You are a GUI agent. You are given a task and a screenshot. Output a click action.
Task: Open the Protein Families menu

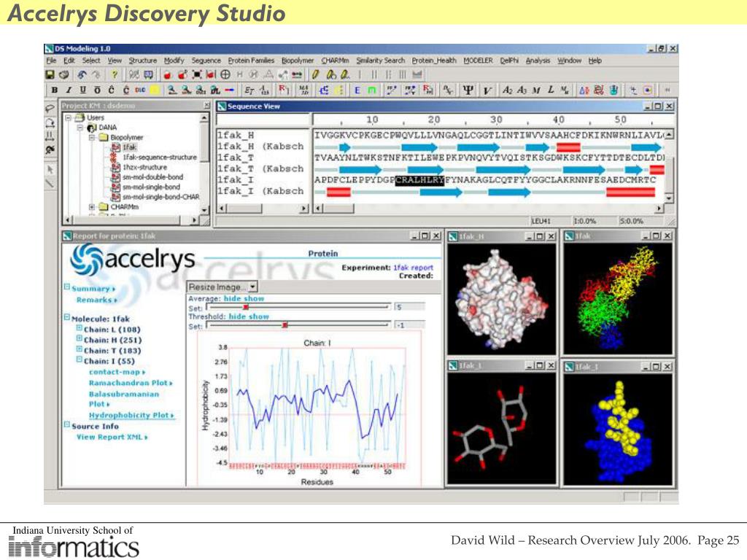(x=251, y=61)
